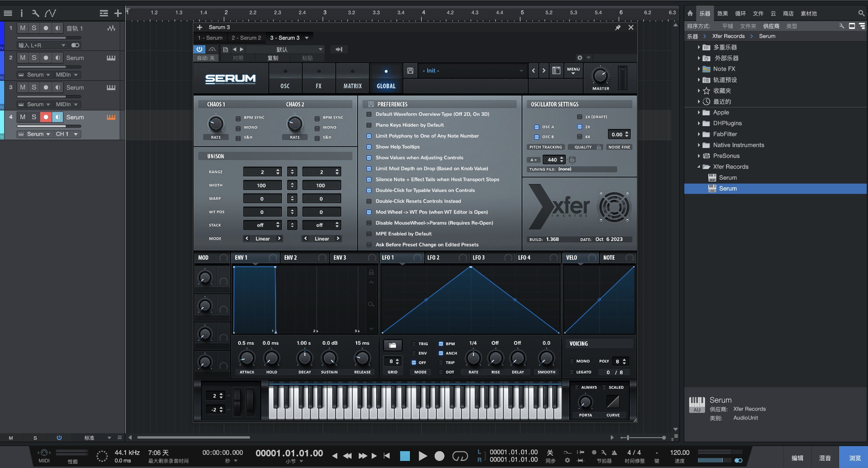This screenshot has height=468, width=868.
Task: Click the MASTER volume knob
Action: (600, 76)
